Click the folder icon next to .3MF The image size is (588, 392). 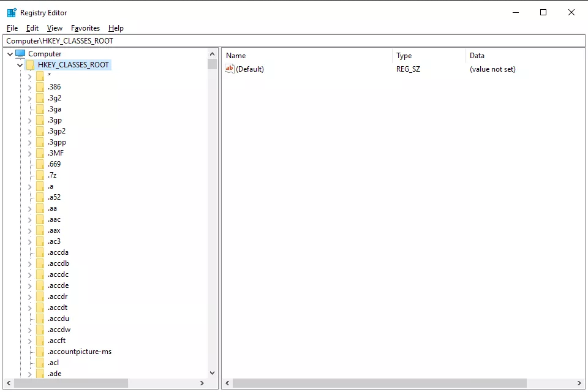[40, 153]
